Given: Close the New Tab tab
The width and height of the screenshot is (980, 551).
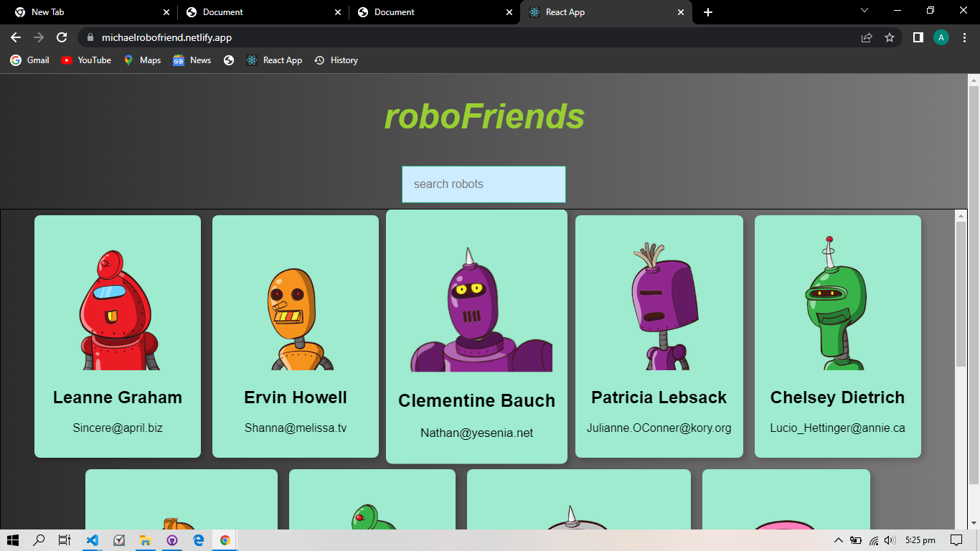Looking at the screenshot, I should tap(166, 12).
